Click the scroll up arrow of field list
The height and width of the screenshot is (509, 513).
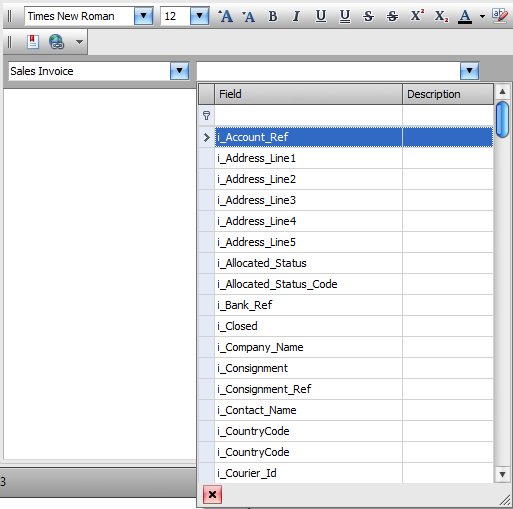(x=502, y=92)
